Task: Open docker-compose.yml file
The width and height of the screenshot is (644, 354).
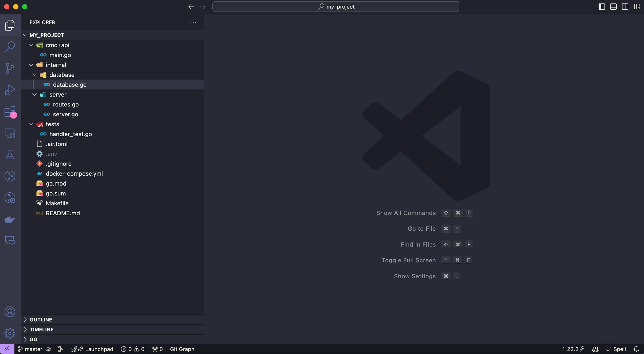Action: tap(74, 174)
